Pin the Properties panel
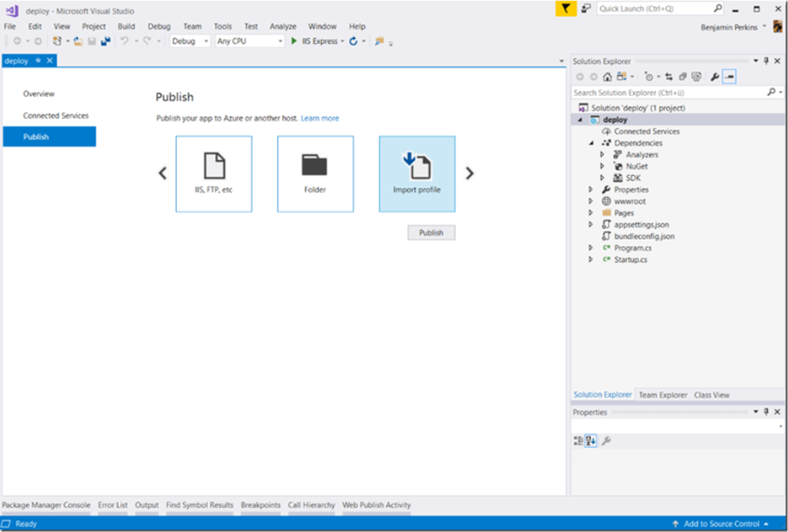 766,412
